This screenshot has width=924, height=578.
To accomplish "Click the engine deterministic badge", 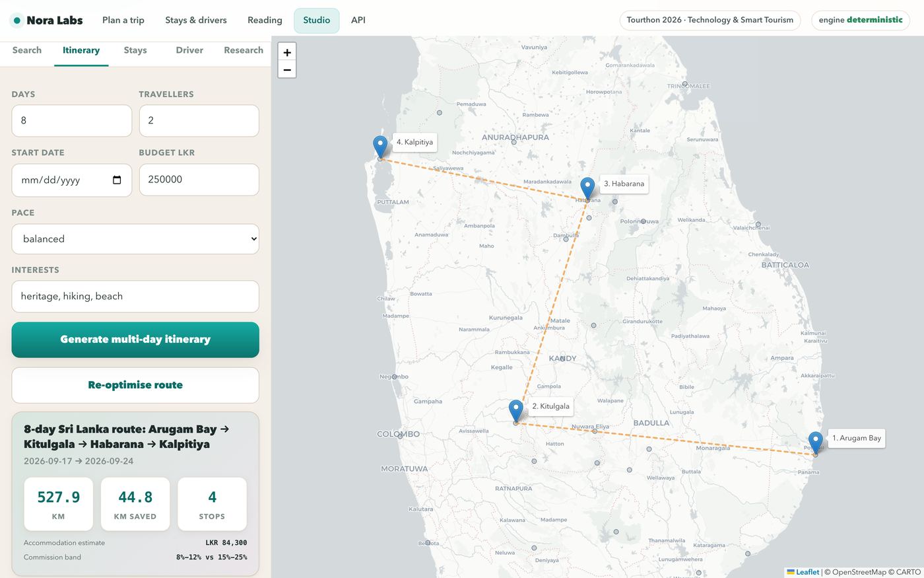I will (861, 20).
